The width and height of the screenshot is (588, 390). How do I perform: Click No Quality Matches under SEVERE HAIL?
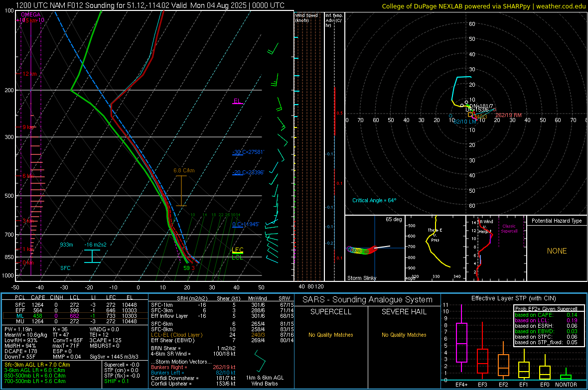point(404,335)
